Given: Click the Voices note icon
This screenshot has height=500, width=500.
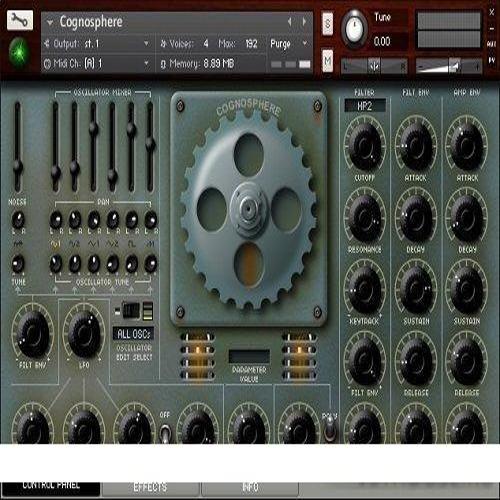Looking at the screenshot, I should 163,44.
